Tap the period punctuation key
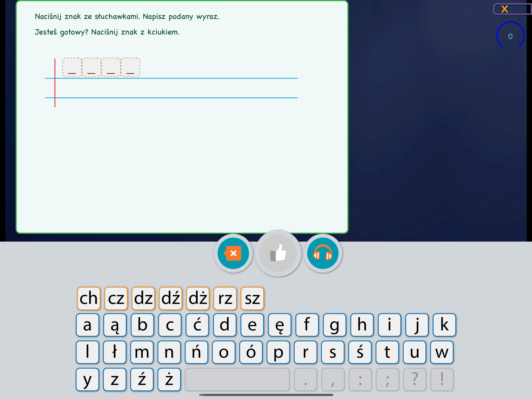This screenshot has height=399, width=532. pos(306,380)
